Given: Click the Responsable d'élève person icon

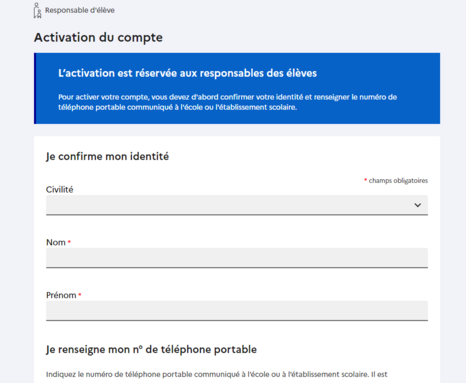Looking at the screenshot, I should point(37,10).
